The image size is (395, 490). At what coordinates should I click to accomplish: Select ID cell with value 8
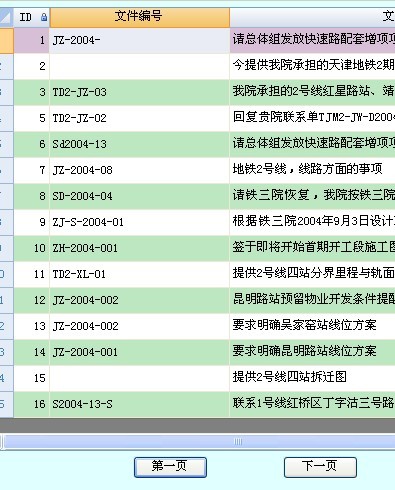pyautogui.click(x=32, y=196)
